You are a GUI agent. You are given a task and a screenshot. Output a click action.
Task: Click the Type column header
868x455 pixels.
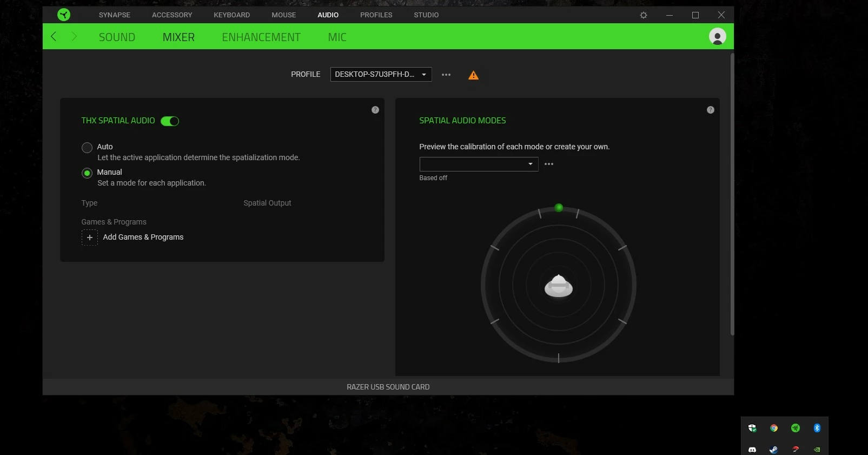(89, 203)
